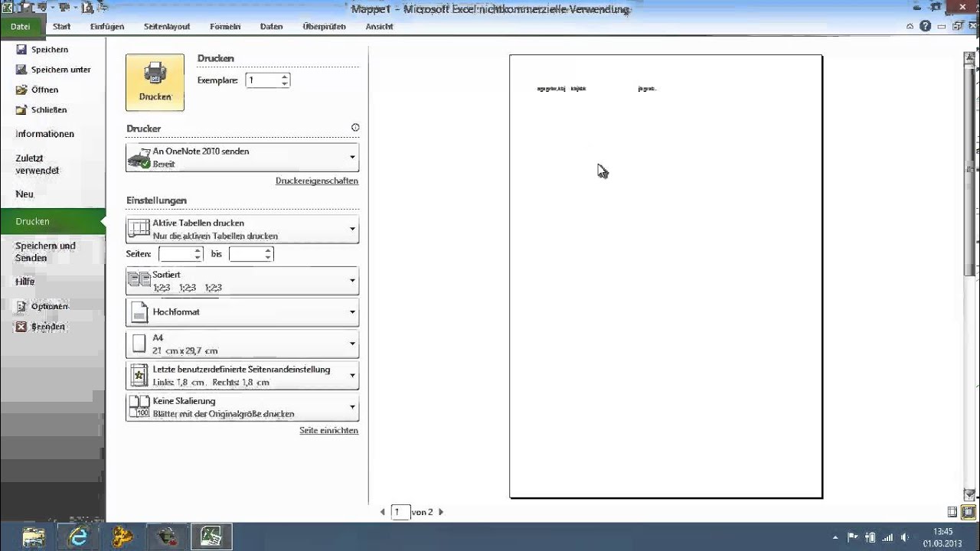Toggle show margins in print preview
The image size is (980, 551).
click(x=952, y=512)
